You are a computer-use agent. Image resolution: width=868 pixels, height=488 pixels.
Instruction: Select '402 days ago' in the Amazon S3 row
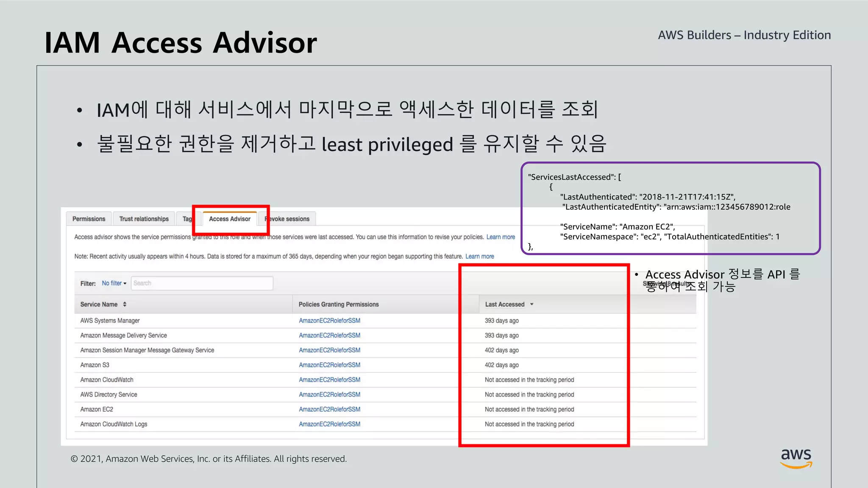pyautogui.click(x=502, y=365)
